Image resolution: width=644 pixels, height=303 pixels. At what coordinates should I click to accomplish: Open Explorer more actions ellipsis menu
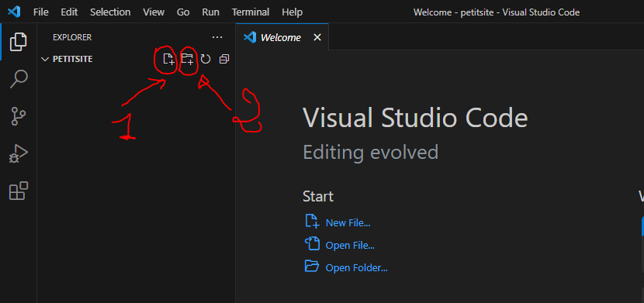217,37
